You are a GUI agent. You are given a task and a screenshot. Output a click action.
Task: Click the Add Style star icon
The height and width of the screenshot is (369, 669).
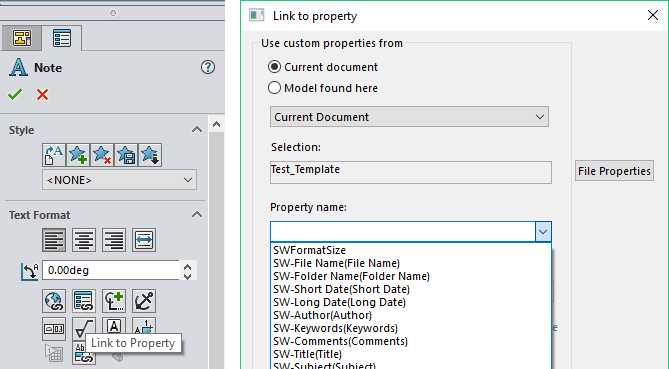[78, 155]
